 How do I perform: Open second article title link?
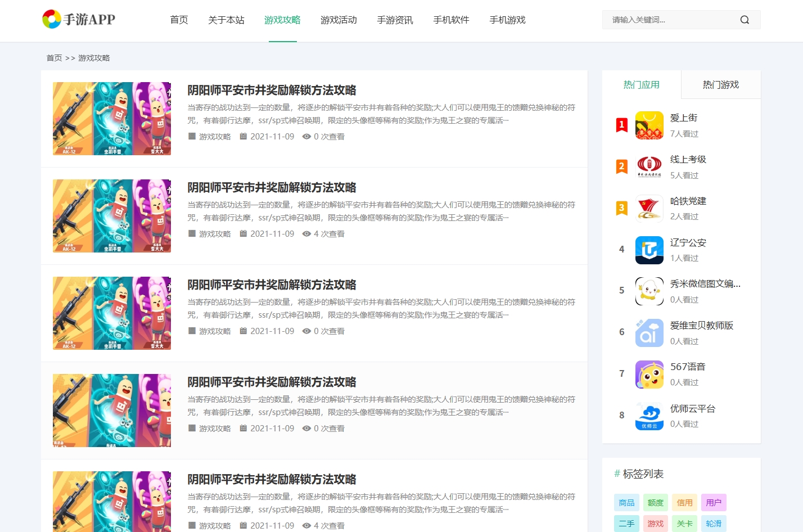point(272,187)
